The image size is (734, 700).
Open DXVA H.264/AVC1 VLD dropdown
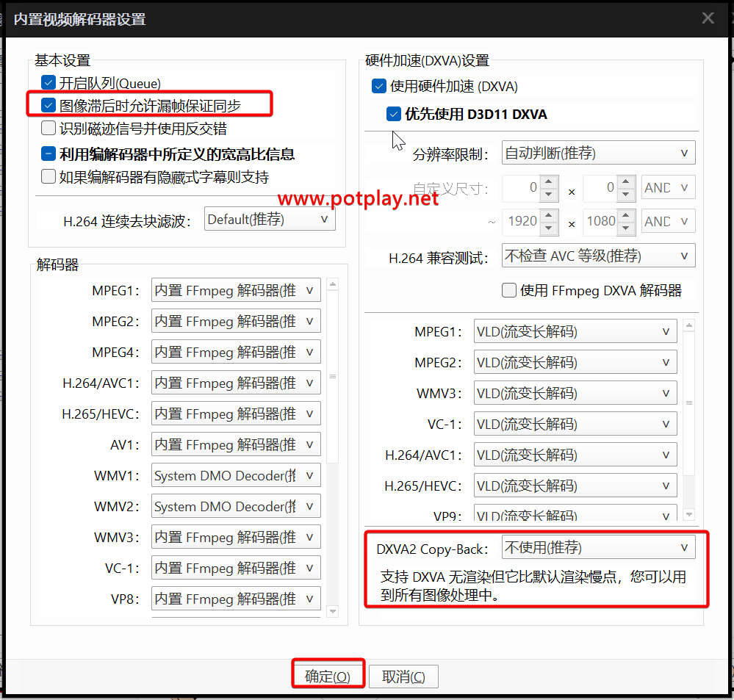point(575,455)
